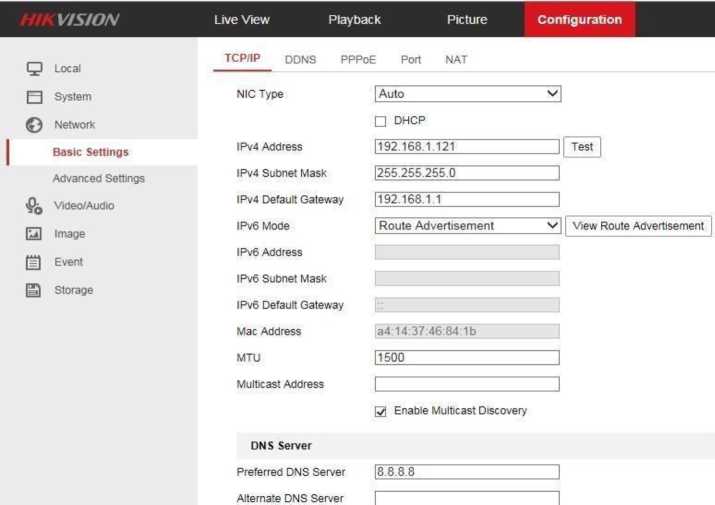Switch to the PPPoE tab
715x505 pixels.
click(x=357, y=60)
